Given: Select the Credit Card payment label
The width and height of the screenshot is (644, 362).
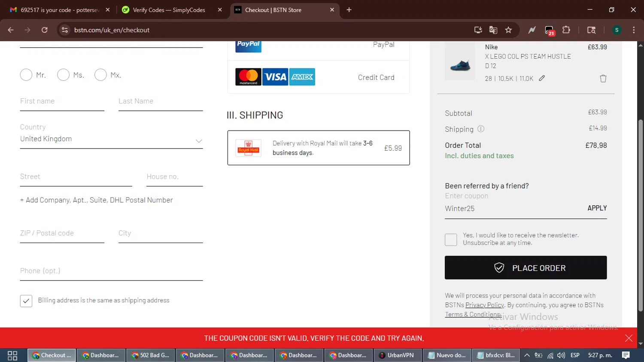Looking at the screenshot, I should [376, 78].
